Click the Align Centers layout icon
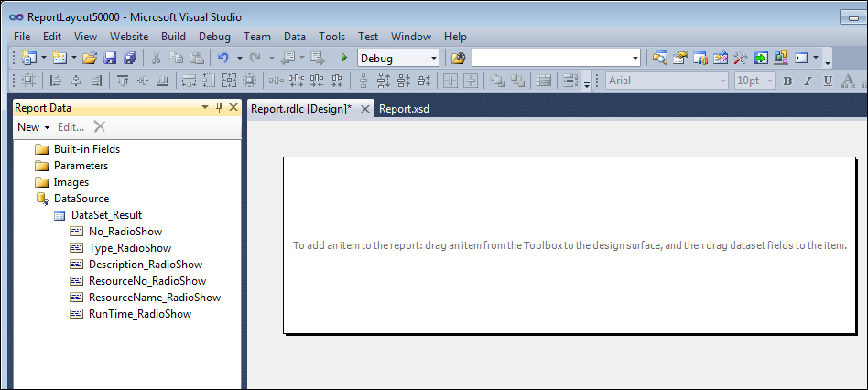 pos(76,81)
